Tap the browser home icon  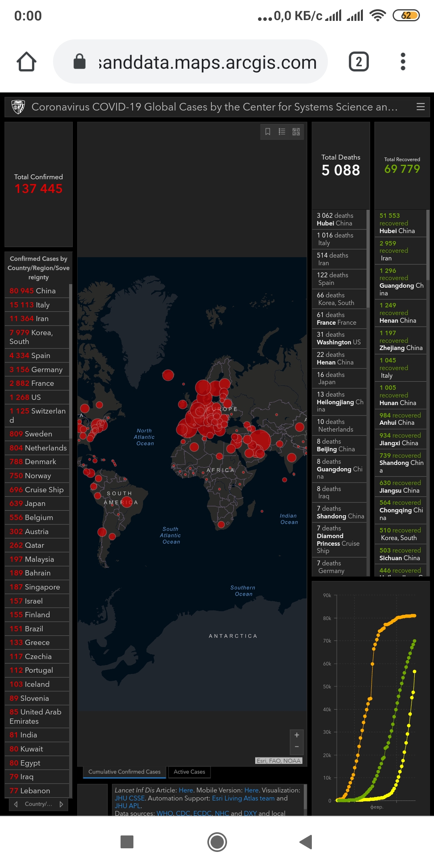27,62
